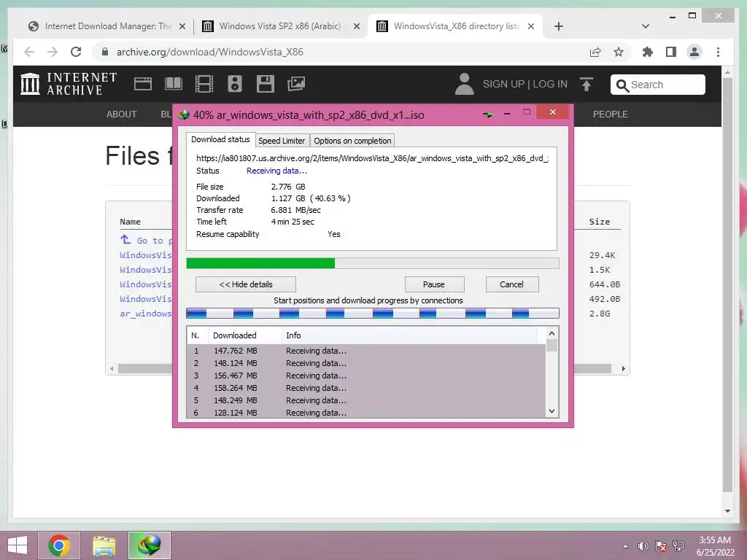The width and height of the screenshot is (747, 560).
Task: Click the Internet Archive logo
Action: 69,84
